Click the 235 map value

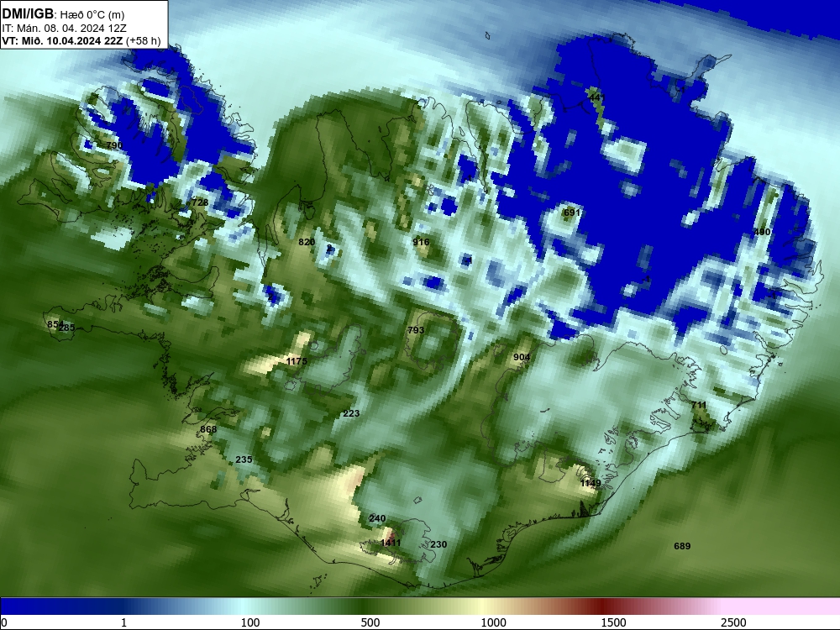point(244,459)
